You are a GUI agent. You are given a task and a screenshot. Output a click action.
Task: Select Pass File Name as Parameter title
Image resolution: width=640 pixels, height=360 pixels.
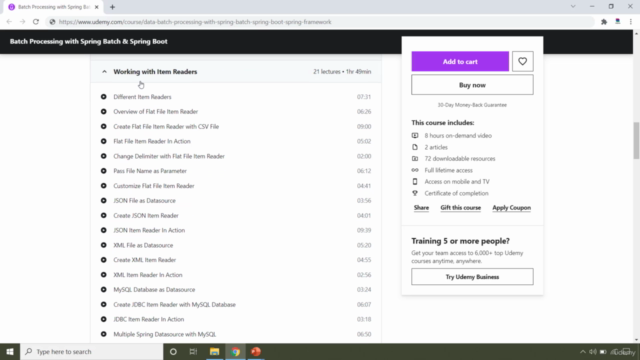[x=150, y=171]
